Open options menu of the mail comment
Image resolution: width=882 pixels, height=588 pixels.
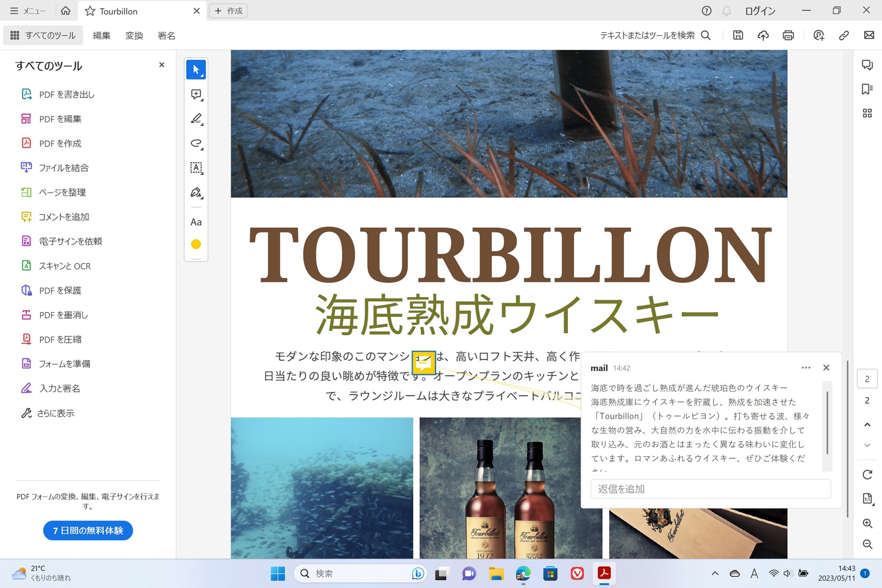806,367
